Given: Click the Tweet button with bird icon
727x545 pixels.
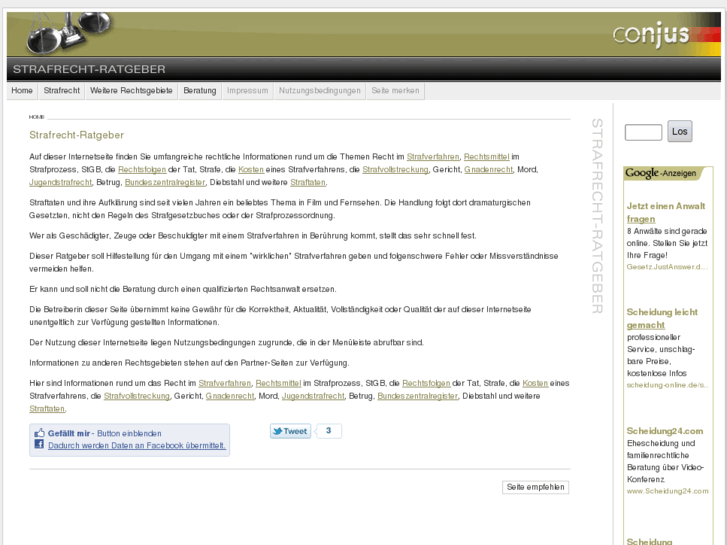Looking at the screenshot, I should 291,431.
